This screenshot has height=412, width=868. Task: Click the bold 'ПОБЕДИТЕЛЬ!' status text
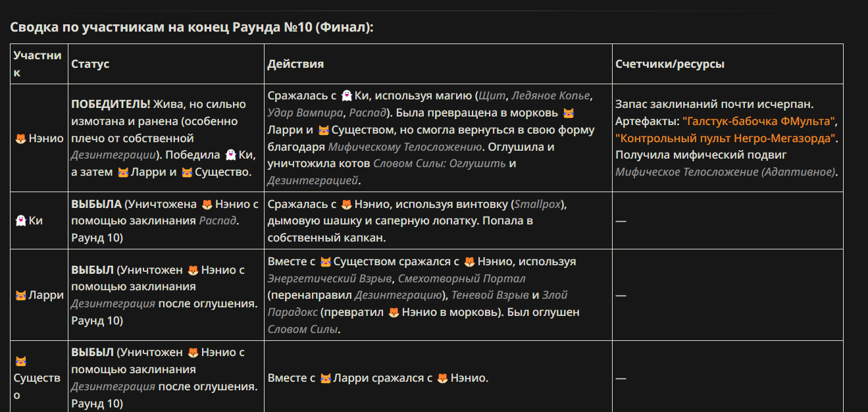tap(111, 105)
